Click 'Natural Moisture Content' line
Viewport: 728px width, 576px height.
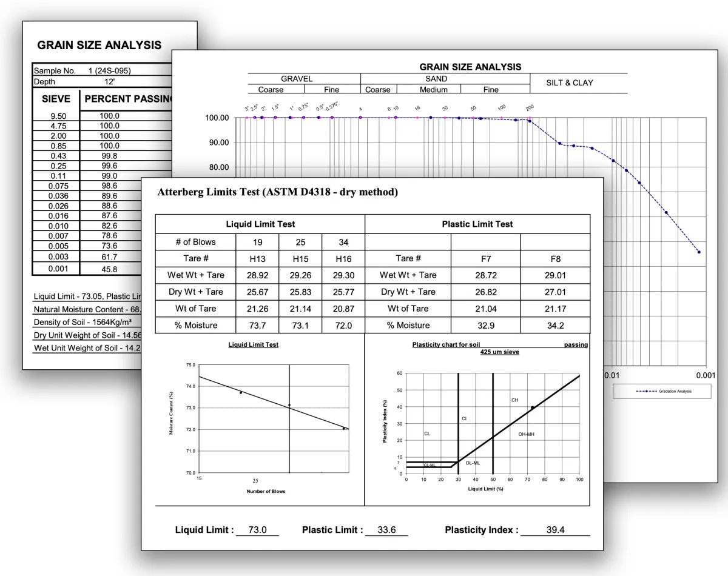(x=87, y=309)
